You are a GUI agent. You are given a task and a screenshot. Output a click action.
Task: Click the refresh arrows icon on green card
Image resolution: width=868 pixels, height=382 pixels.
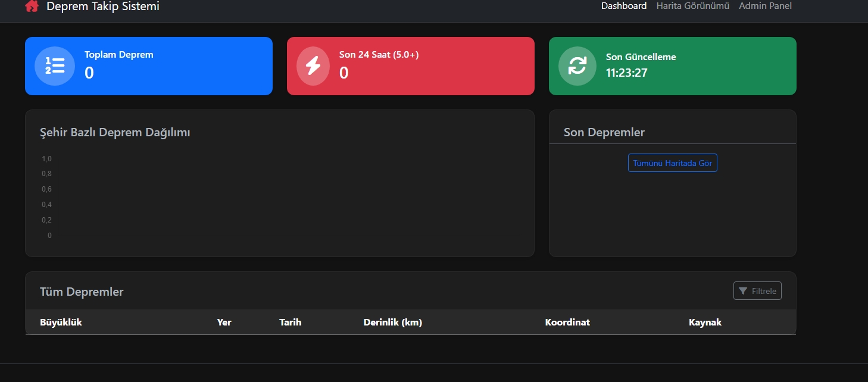[x=577, y=65]
